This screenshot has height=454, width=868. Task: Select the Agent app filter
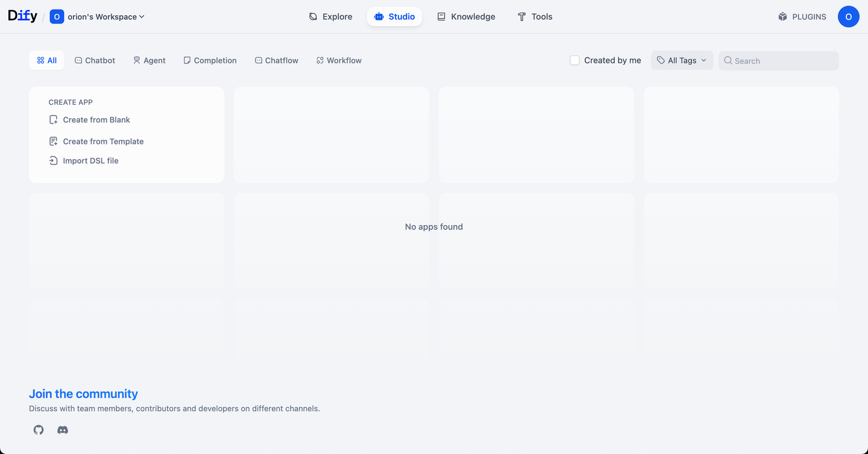pos(149,60)
